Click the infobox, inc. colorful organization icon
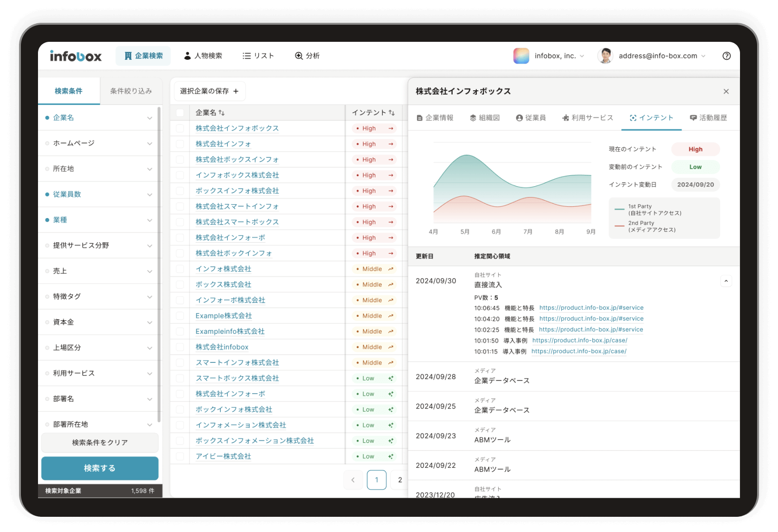The width and height of the screenshot is (778, 532). pyautogui.click(x=521, y=56)
